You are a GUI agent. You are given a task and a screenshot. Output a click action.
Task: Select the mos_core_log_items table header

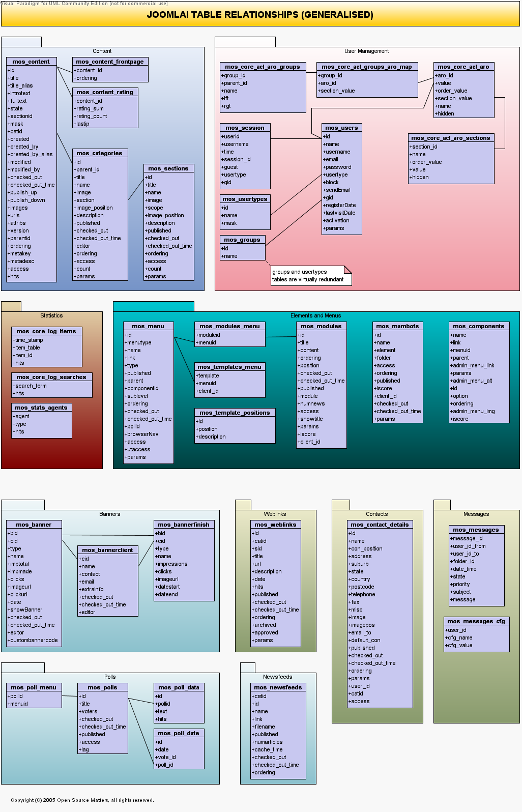coord(46,331)
